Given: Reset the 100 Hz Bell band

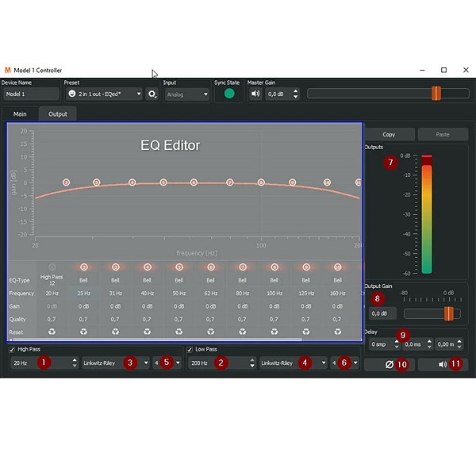Looking at the screenshot, I should coord(274,332).
